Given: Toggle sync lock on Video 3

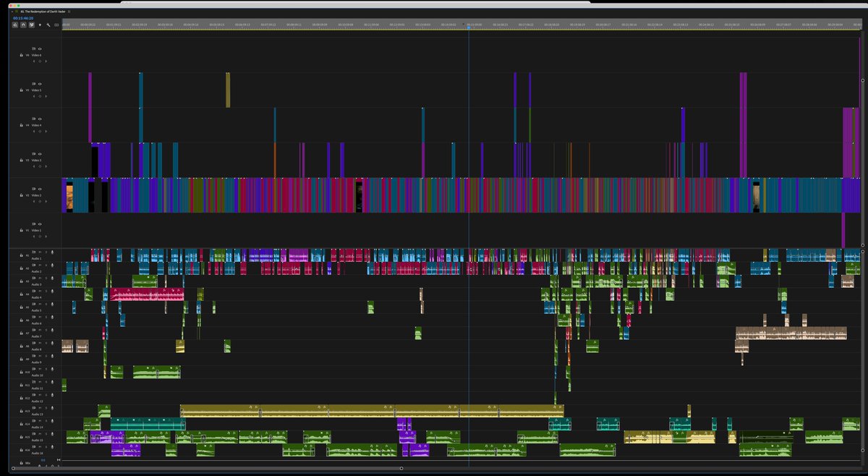Looking at the screenshot, I should pos(33,154).
